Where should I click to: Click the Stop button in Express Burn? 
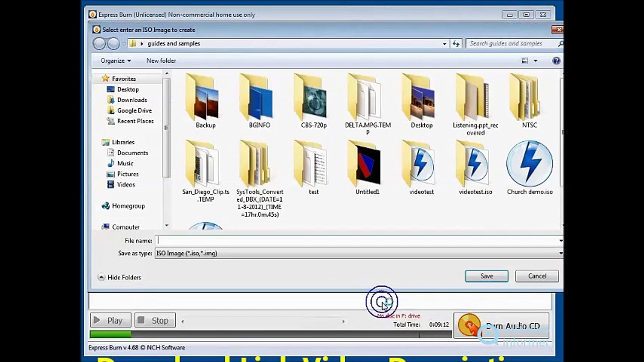(x=155, y=320)
